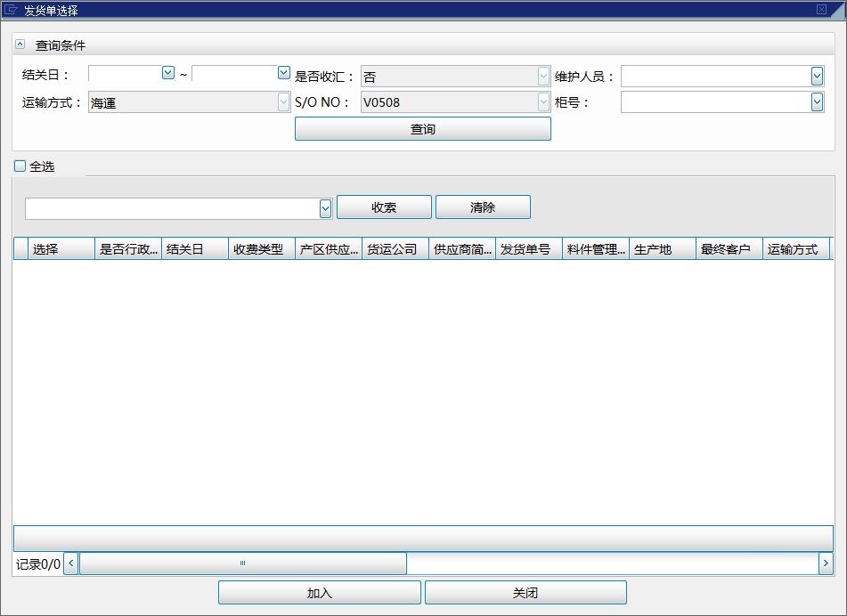This screenshot has width=847, height=616.
Task: Click the 加入 button
Action: [x=319, y=593]
